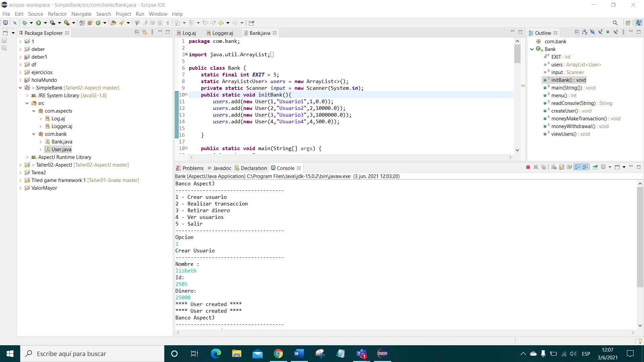Click the Open Type toolbar icon

pos(113,23)
